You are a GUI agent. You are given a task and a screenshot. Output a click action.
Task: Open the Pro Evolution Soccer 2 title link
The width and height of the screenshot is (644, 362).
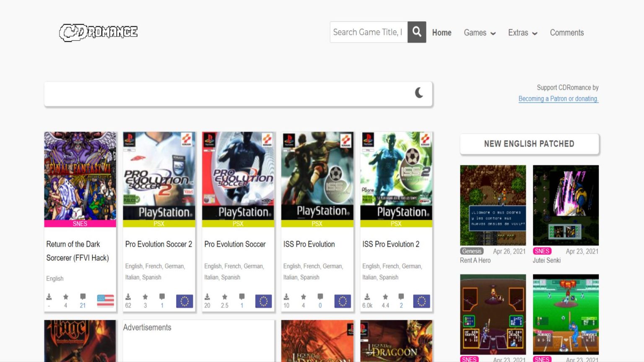pyautogui.click(x=158, y=244)
